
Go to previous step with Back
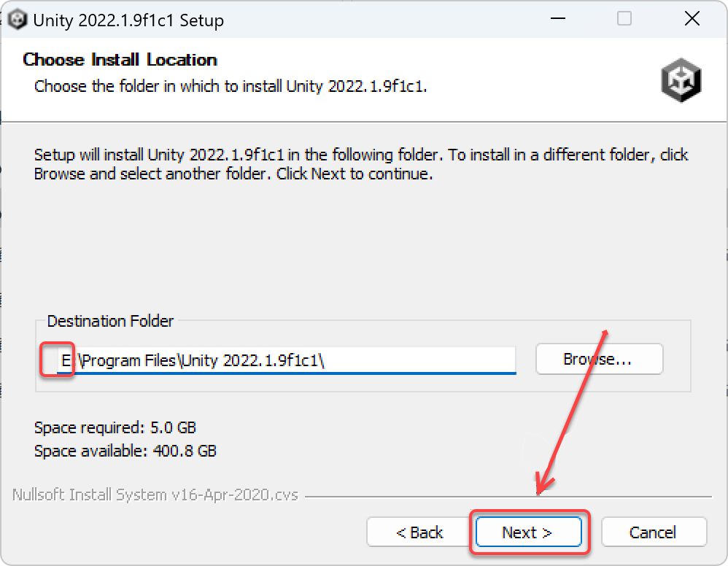click(419, 532)
